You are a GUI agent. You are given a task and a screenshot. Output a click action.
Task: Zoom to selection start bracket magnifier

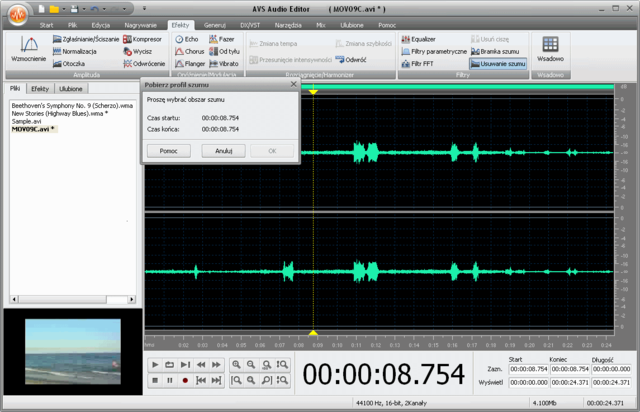[236, 380]
